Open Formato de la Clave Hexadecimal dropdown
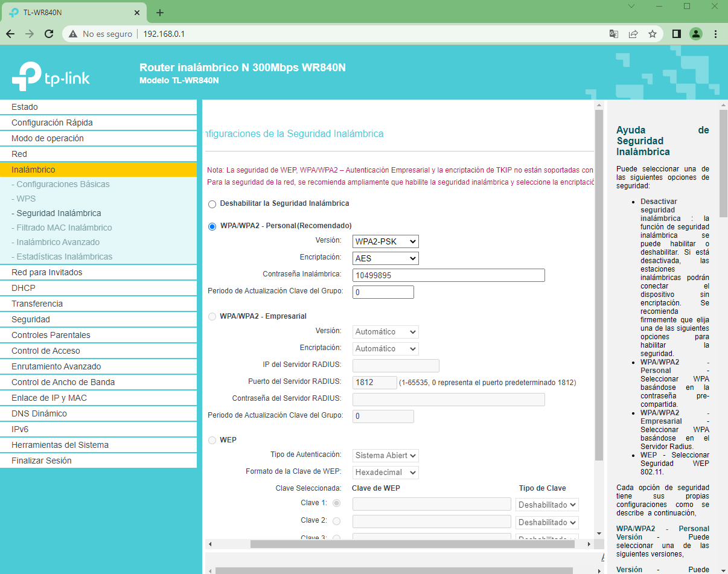Screen dimensions: 728x574 pyautogui.click(x=385, y=473)
